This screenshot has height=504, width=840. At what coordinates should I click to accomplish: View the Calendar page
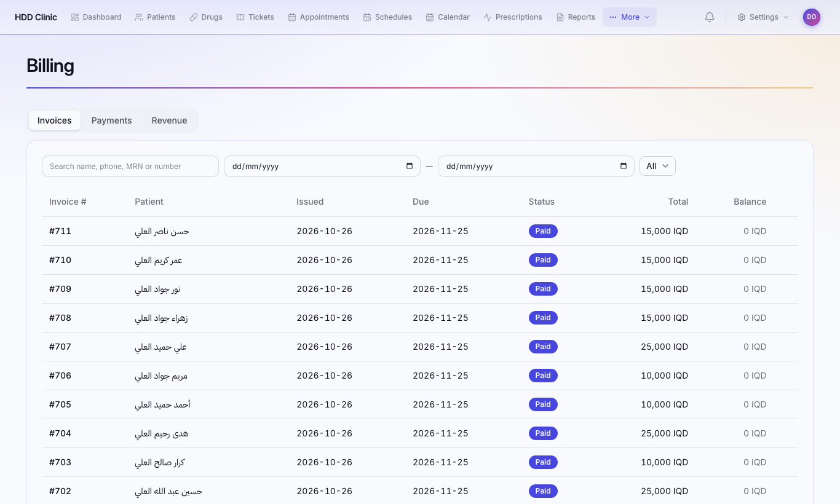click(x=448, y=17)
